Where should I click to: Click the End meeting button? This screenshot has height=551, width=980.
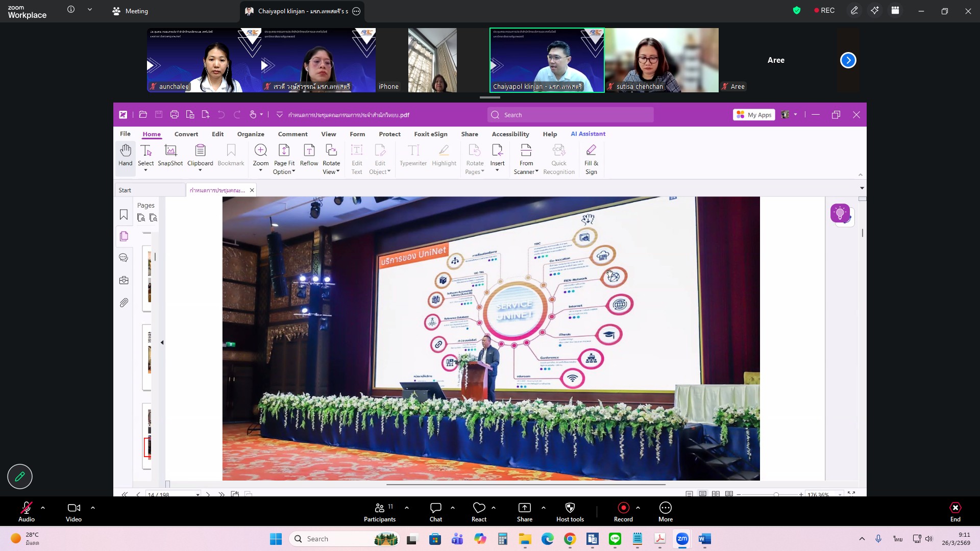955,512
